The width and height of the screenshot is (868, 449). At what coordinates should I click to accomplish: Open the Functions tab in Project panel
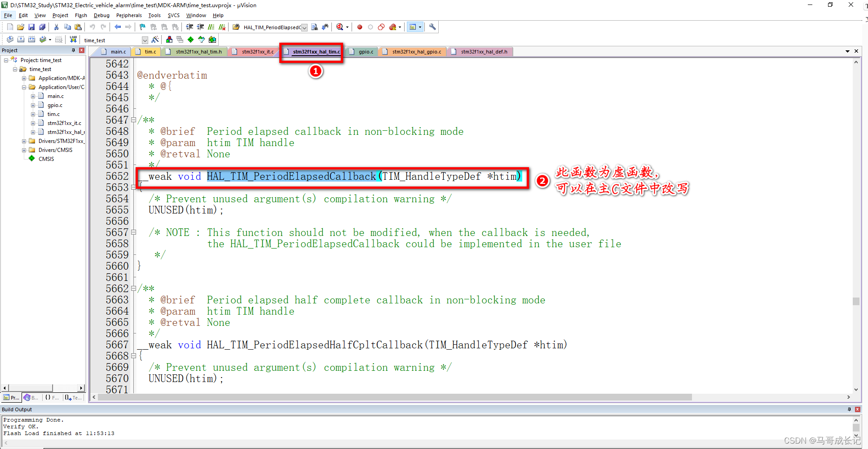pyautogui.click(x=52, y=398)
